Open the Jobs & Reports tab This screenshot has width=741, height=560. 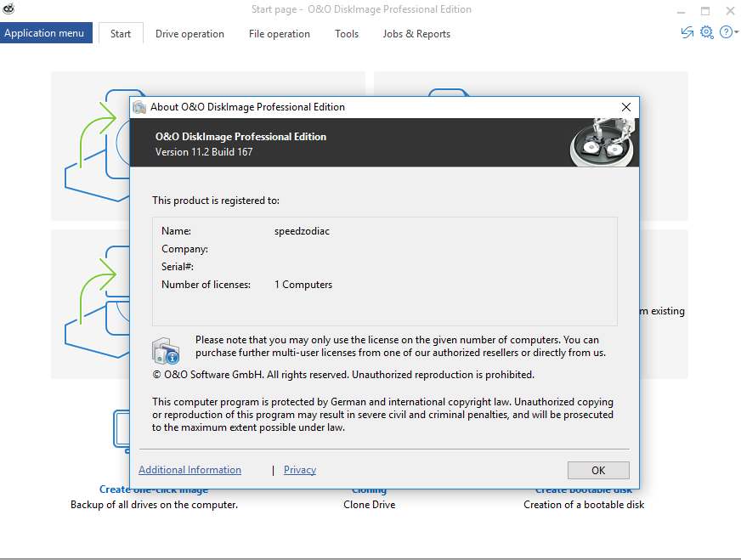(x=416, y=34)
